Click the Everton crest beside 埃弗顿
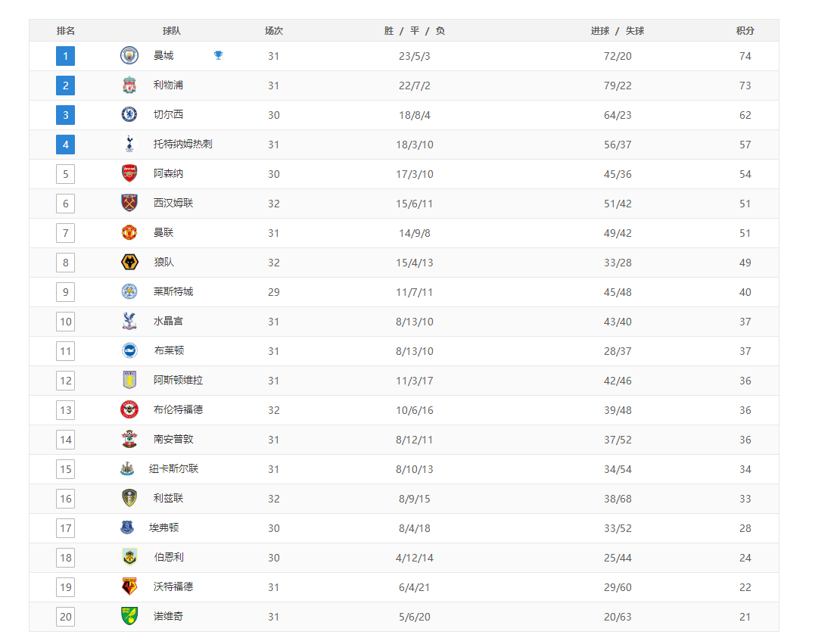 [127, 527]
